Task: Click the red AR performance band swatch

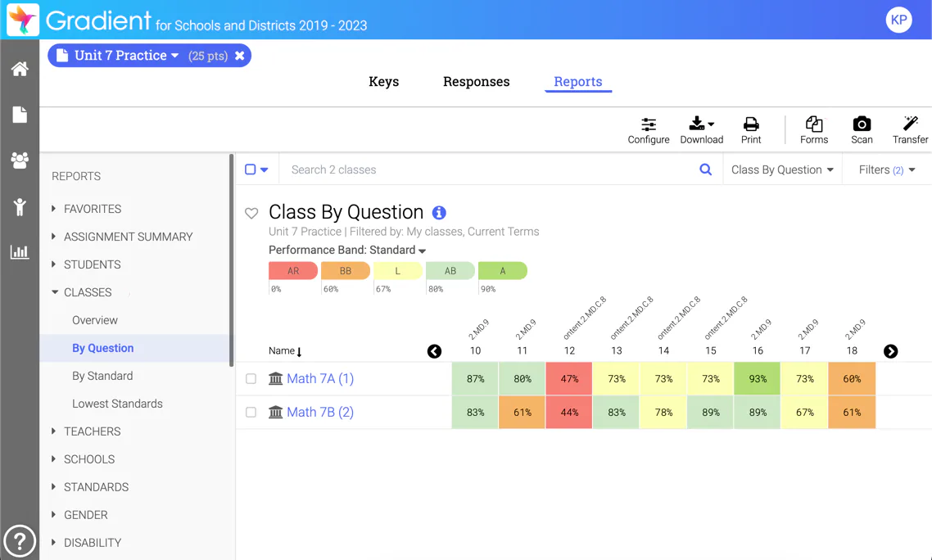Action: [293, 270]
